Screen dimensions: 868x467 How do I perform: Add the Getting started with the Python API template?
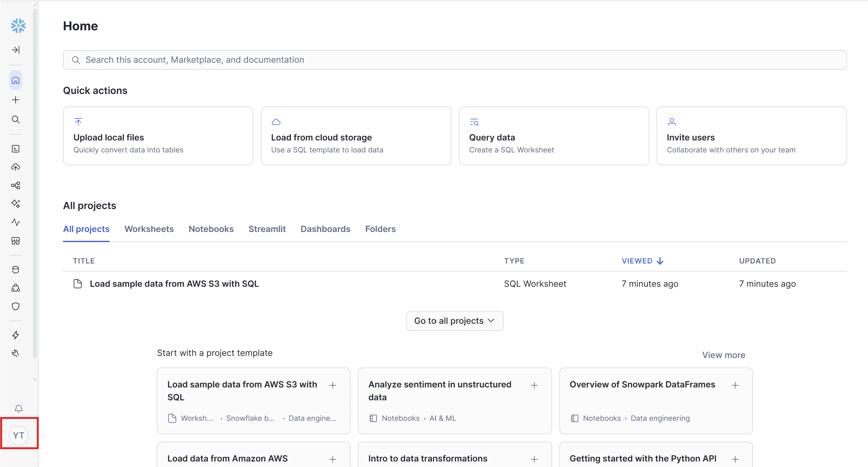[x=735, y=459]
